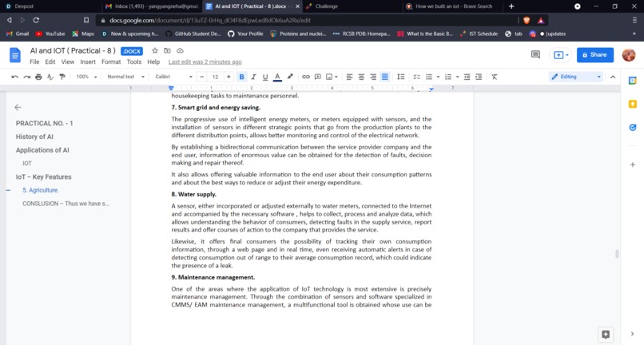This screenshot has height=345, width=644.
Task: Click the Share button
Action: [595, 54]
